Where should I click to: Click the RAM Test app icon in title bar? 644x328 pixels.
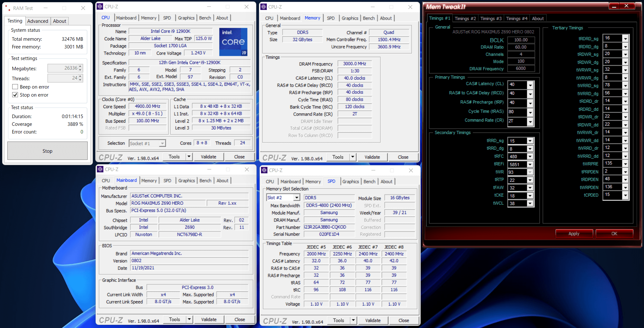tap(7, 8)
